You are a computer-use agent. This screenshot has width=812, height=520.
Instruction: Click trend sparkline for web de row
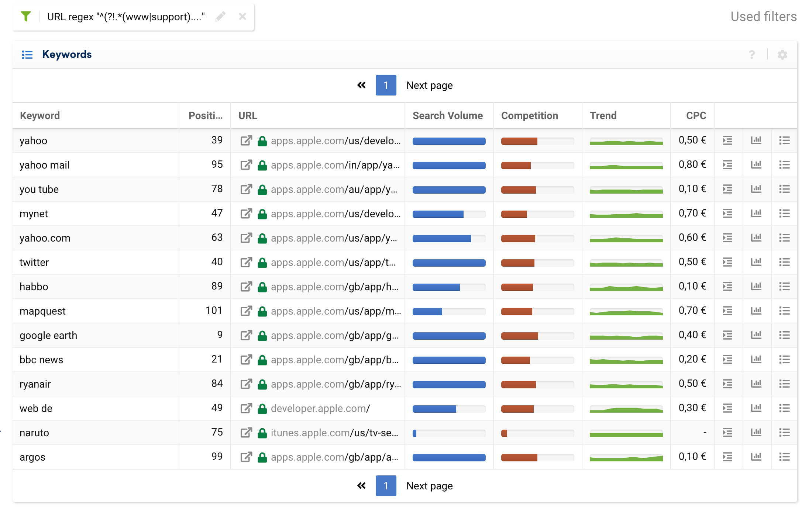[626, 409]
